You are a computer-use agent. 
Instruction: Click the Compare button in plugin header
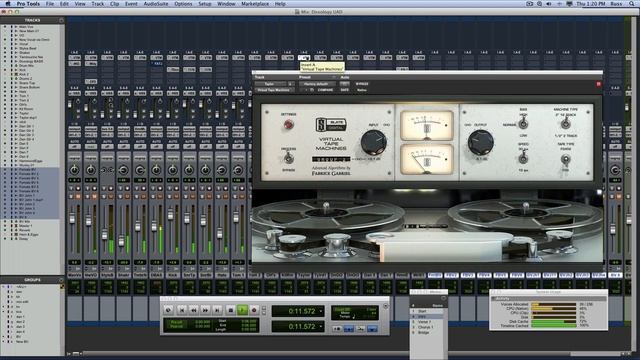click(x=325, y=90)
